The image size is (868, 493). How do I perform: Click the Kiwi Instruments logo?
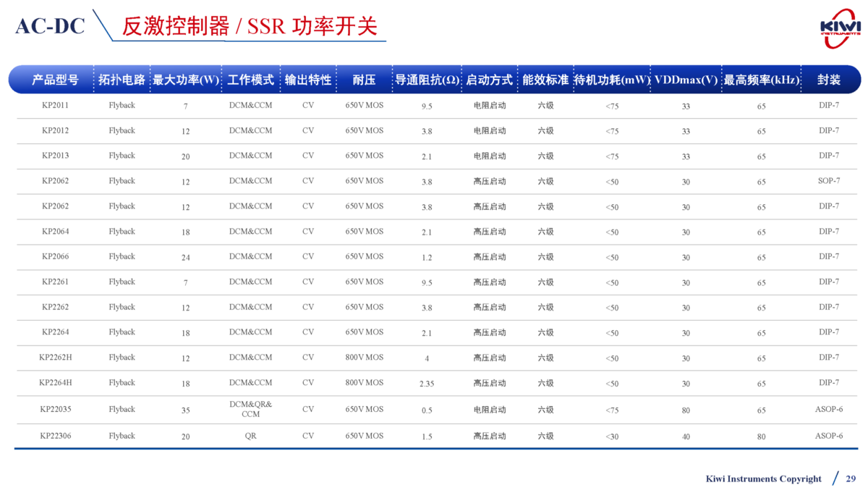pyautogui.click(x=840, y=28)
